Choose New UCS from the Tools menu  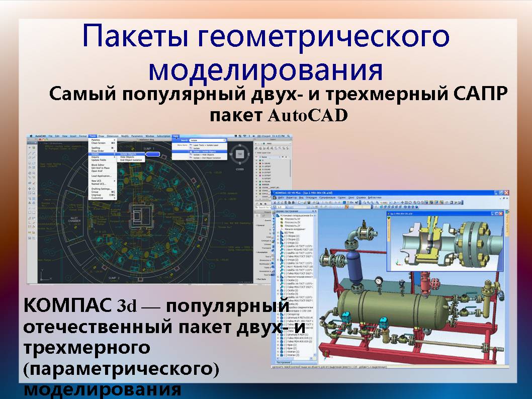tap(103, 181)
